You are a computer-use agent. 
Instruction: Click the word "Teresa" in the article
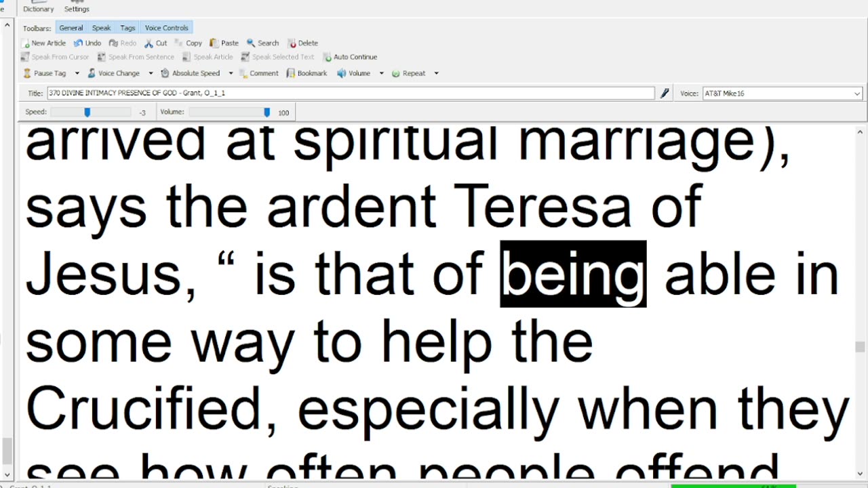[543, 206]
